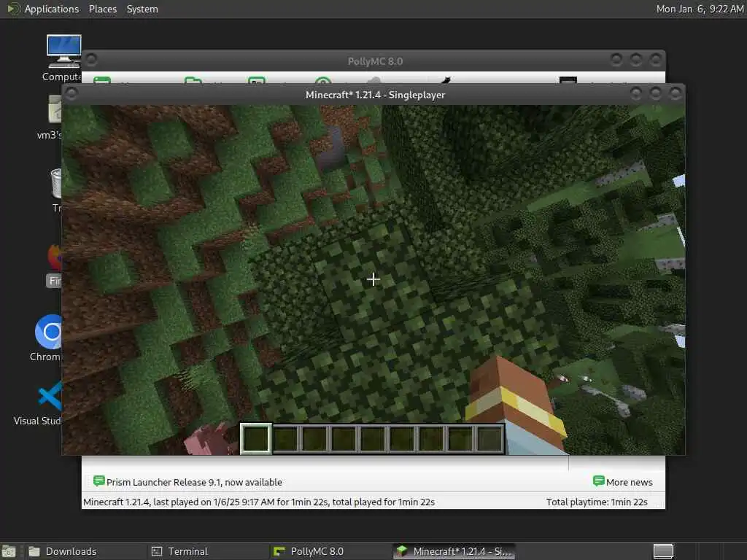Close the Minecraft window
The height and width of the screenshot is (560, 747).
675,94
